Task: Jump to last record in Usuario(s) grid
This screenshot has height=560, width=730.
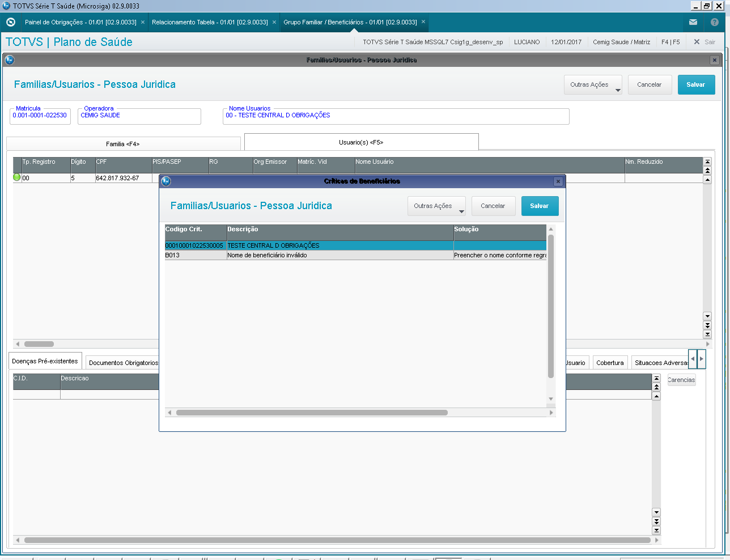Action: pyautogui.click(x=707, y=334)
